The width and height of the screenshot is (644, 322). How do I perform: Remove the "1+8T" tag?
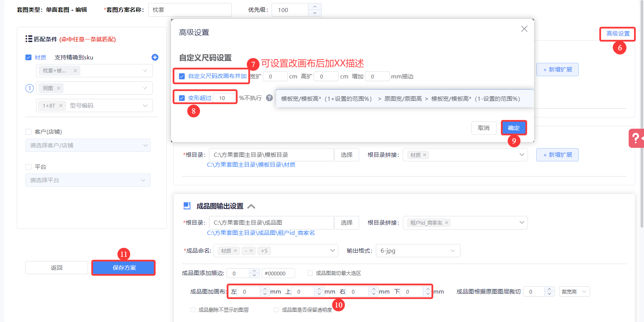point(61,106)
